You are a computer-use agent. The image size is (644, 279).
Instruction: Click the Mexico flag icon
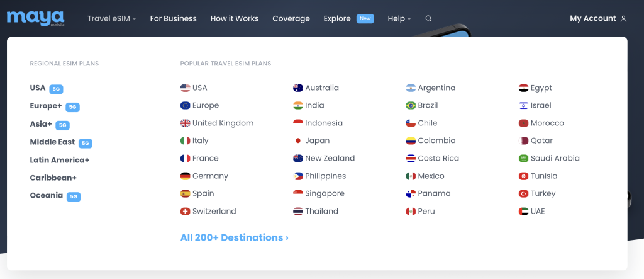(411, 176)
